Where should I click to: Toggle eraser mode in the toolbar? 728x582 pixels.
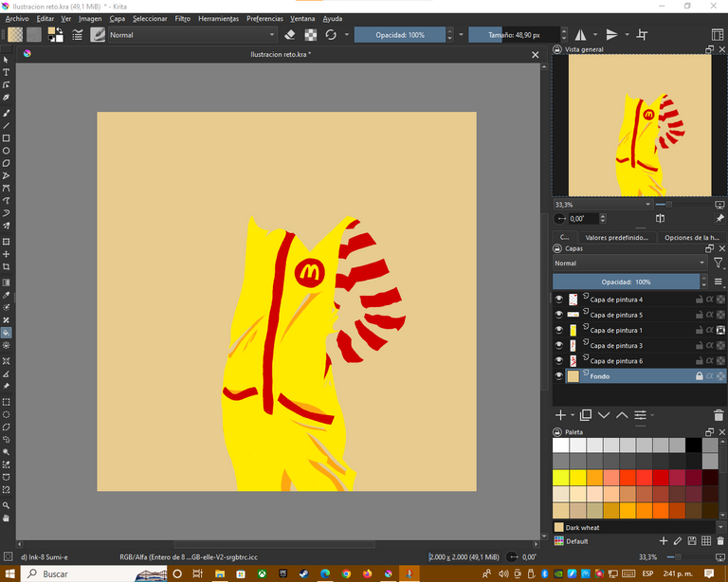tap(290, 35)
